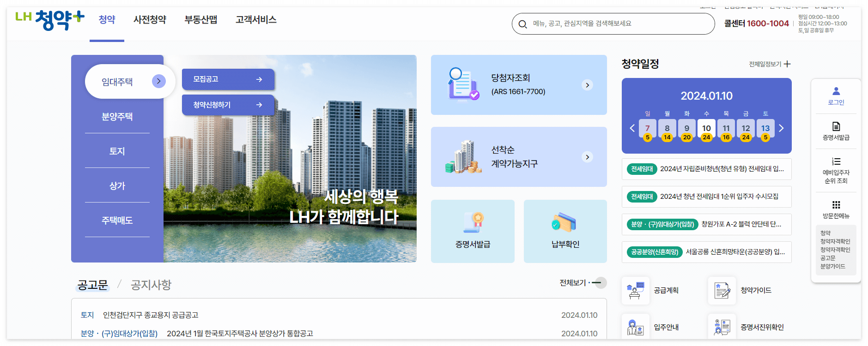Click 분양가이드 in visited menu list
The width and height of the screenshot is (868, 346).
(832, 267)
